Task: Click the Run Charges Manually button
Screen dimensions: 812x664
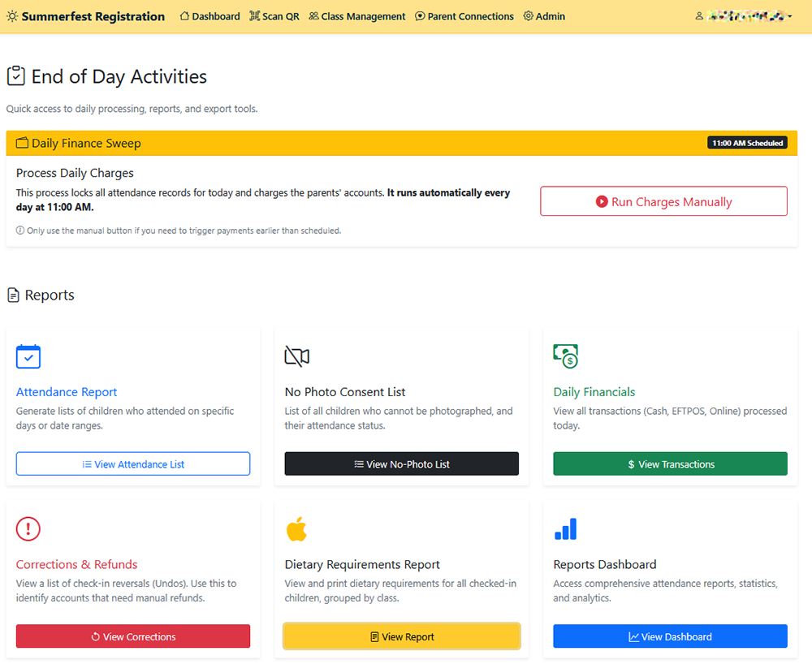Action: click(x=663, y=201)
